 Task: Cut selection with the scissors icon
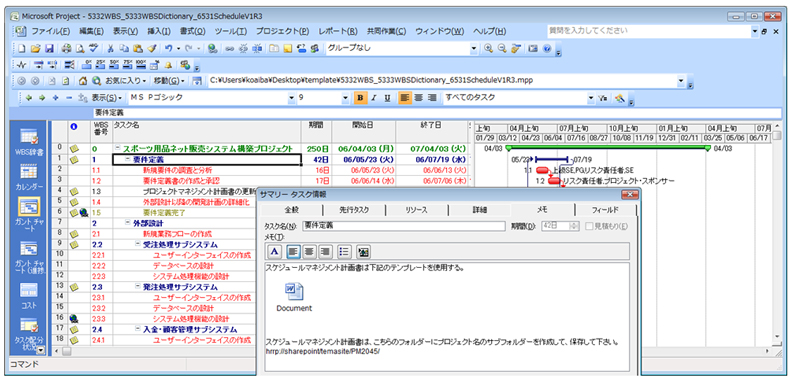point(110,48)
